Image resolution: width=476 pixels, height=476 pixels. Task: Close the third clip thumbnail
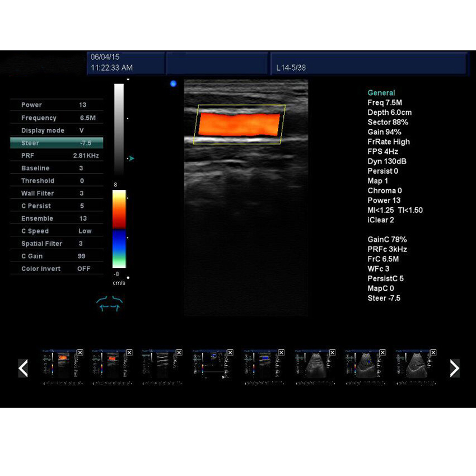pyautogui.click(x=179, y=352)
